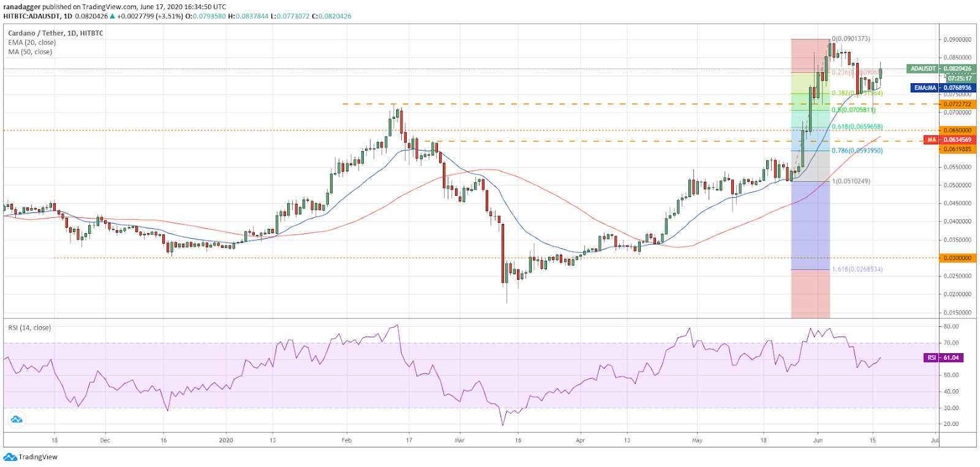Click the 80.00 RSI axis value

pos(951,327)
